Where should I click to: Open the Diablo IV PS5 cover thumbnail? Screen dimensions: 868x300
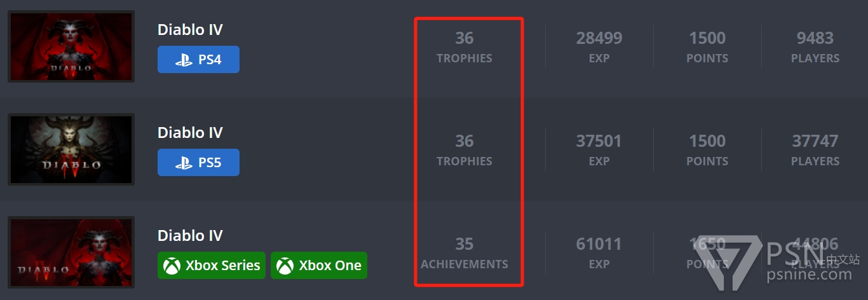[x=71, y=149]
